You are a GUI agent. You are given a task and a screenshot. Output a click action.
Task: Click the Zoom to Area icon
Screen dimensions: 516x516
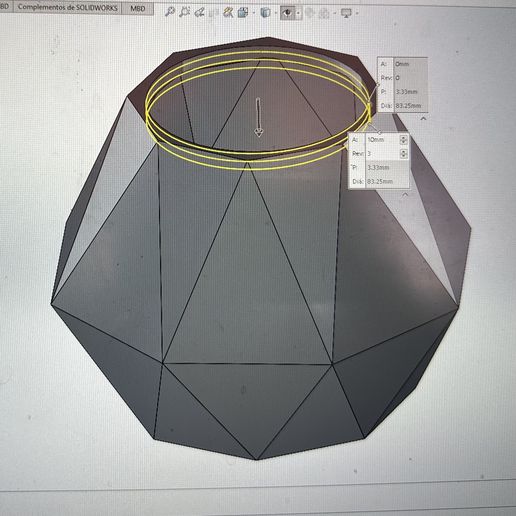tap(184, 12)
